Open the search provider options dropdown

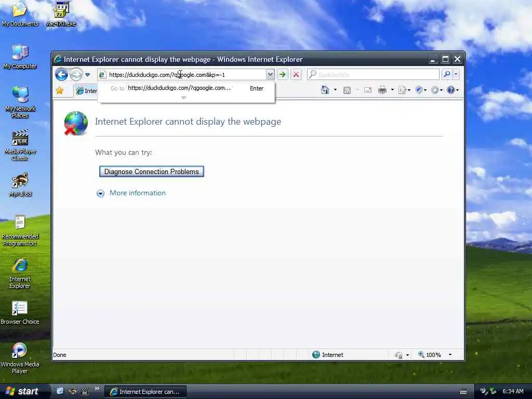(x=456, y=74)
